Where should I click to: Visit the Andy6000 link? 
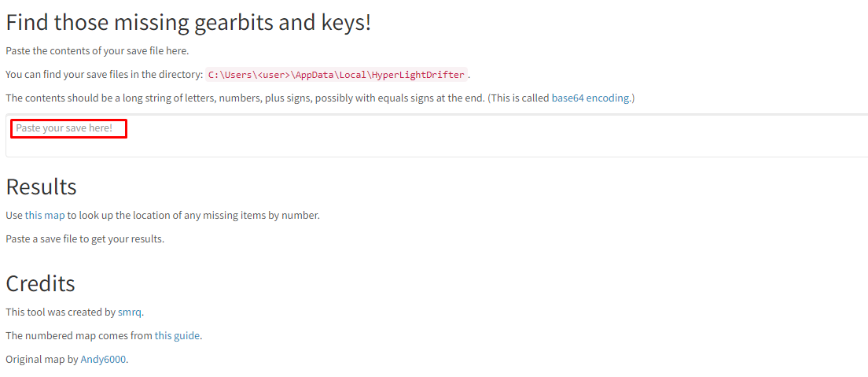103,359
